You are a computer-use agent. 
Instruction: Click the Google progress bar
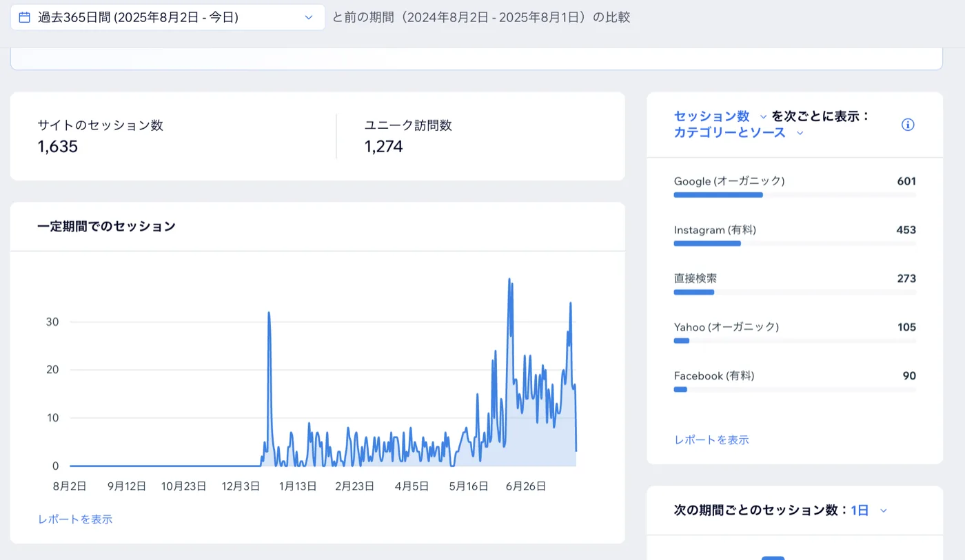point(795,195)
